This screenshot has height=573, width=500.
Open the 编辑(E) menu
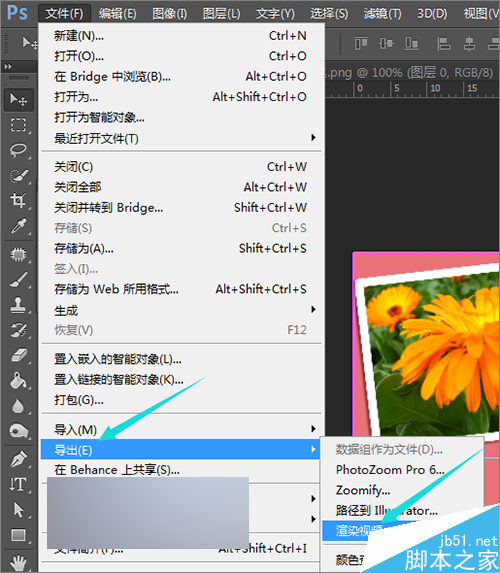118,14
